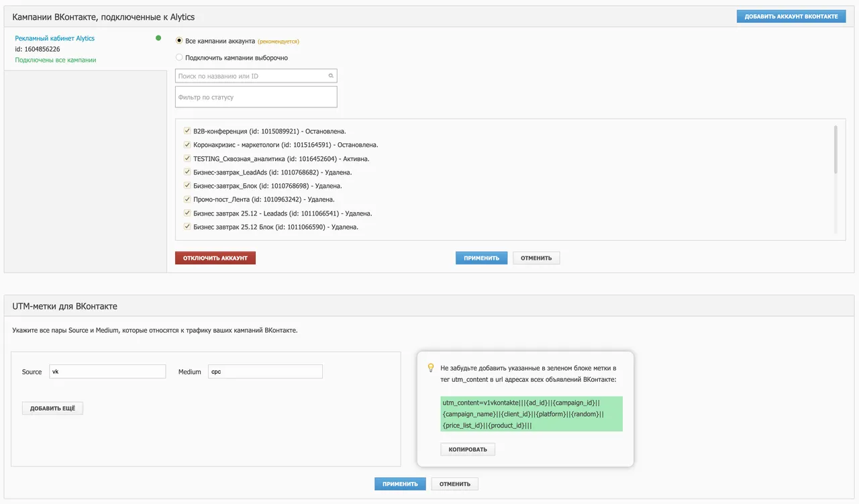This screenshot has width=859, height=504.
Task: Click 'Отменить' under the campaign list
Action: 536,258
